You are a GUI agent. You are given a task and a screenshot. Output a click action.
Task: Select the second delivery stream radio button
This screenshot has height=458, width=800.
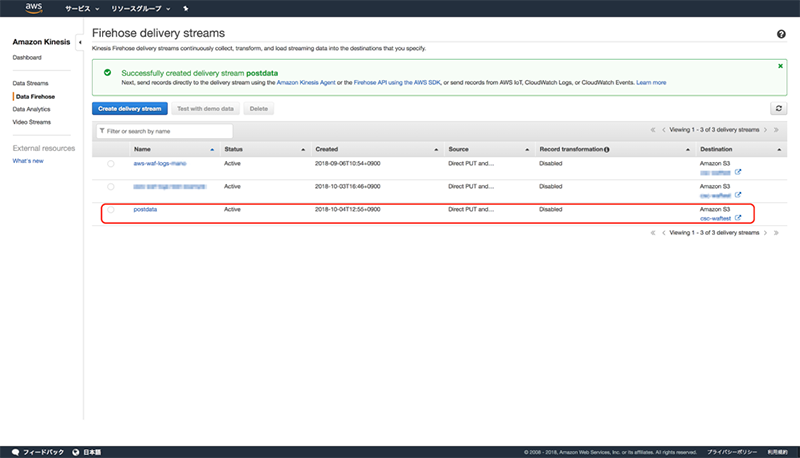pos(110,187)
